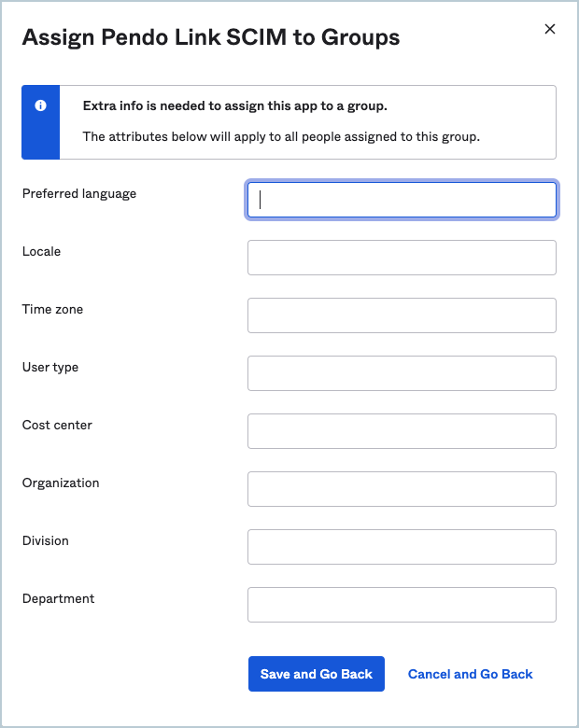Focus the Cost center input field
This screenshot has height=728, width=579.
coord(402,431)
